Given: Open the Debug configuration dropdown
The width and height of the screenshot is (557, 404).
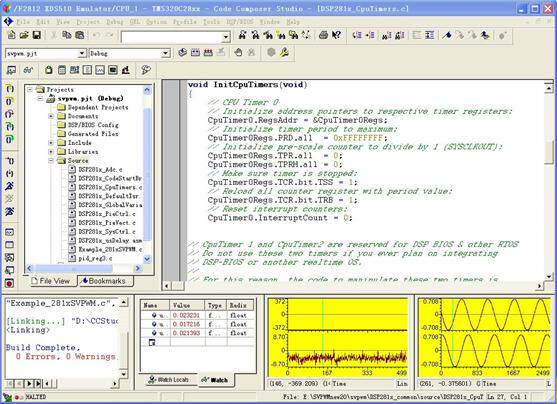Looking at the screenshot, I should [x=166, y=53].
